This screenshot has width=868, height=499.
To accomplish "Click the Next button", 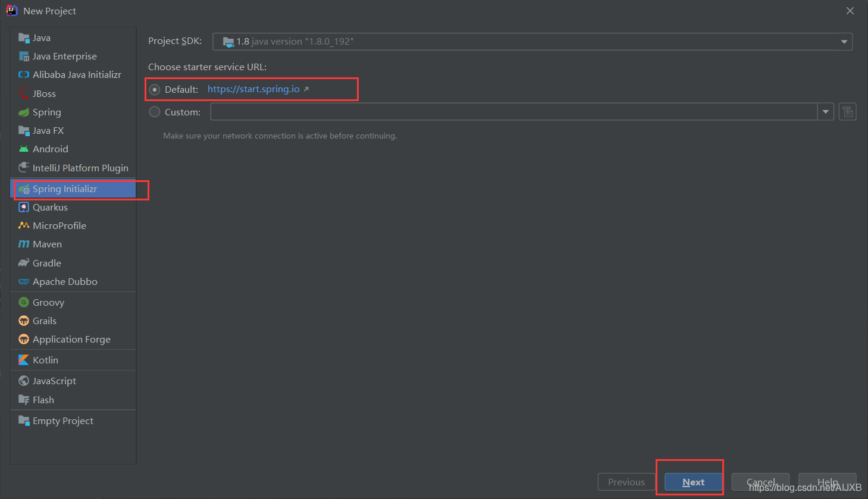I will pyautogui.click(x=694, y=482).
